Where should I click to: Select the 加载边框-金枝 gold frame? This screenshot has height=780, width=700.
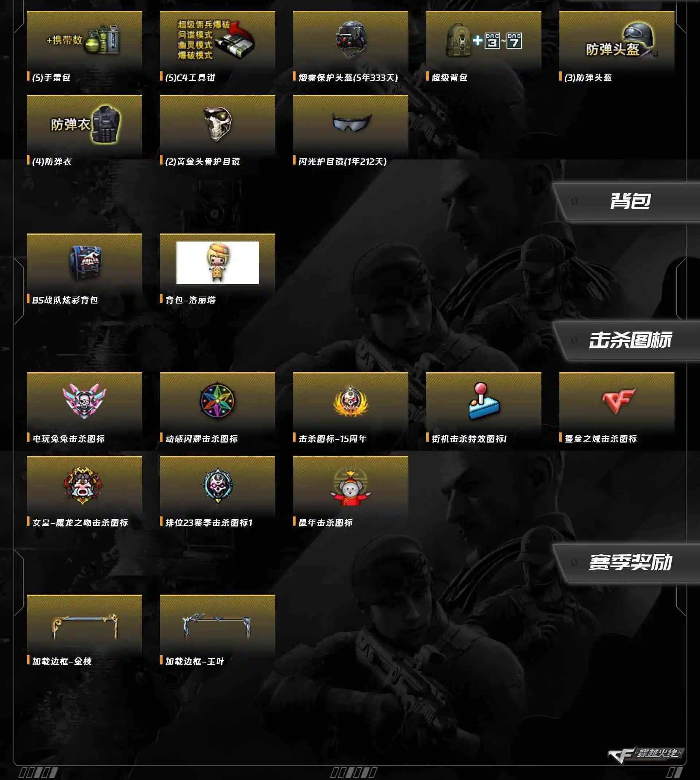pyautogui.click(x=84, y=624)
